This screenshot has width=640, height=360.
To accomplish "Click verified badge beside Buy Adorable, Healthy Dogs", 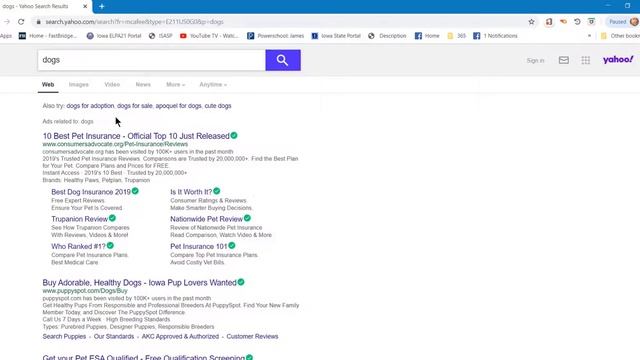I will (x=241, y=282).
